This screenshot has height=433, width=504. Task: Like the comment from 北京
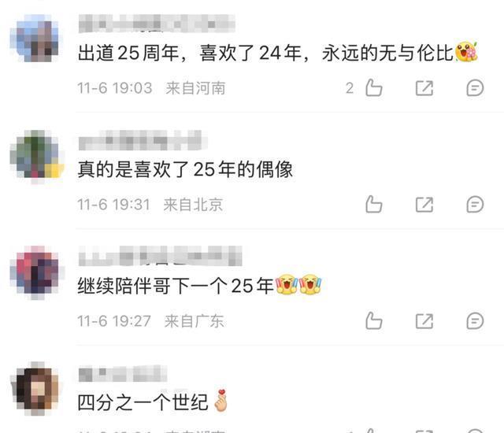(374, 204)
